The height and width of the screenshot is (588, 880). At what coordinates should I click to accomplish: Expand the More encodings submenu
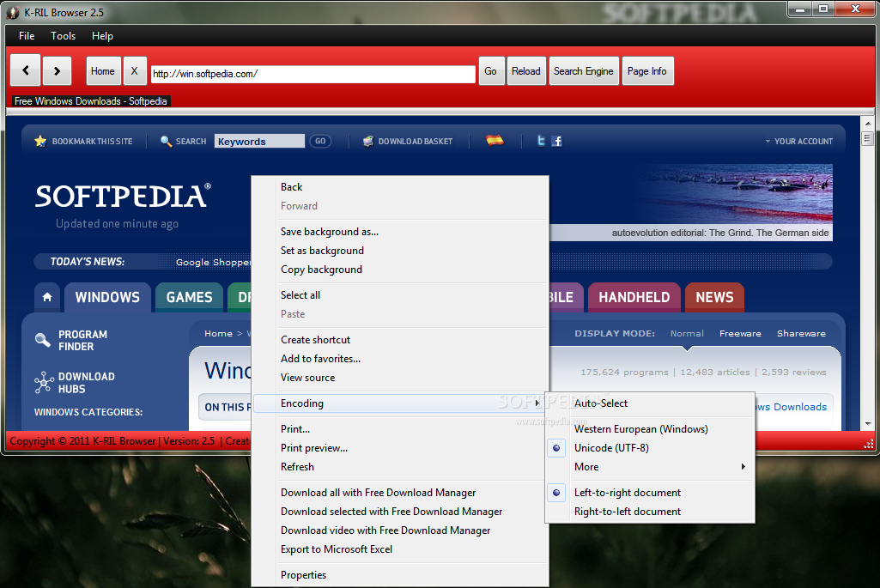coord(650,467)
